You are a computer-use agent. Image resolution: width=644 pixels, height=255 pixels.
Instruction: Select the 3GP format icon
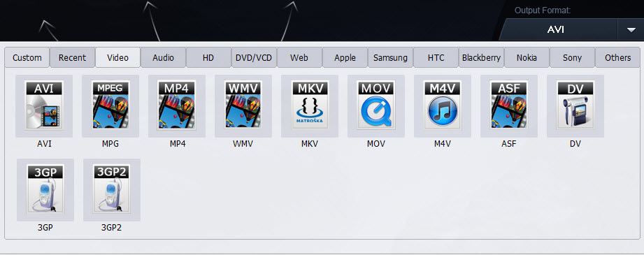(45, 190)
